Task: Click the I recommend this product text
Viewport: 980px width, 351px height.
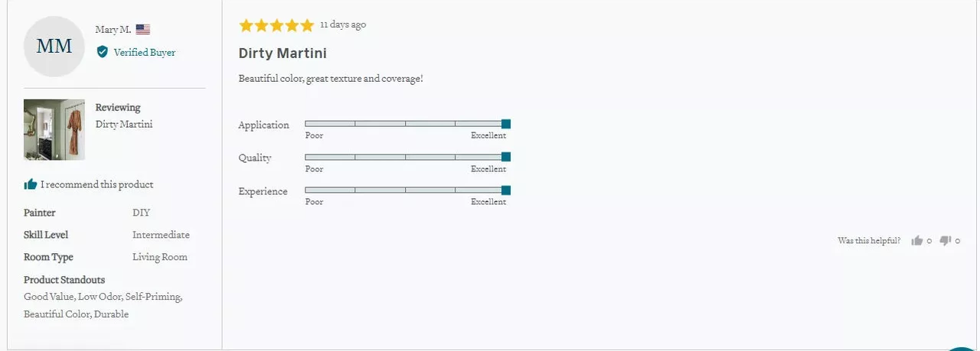Action: click(x=97, y=184)
